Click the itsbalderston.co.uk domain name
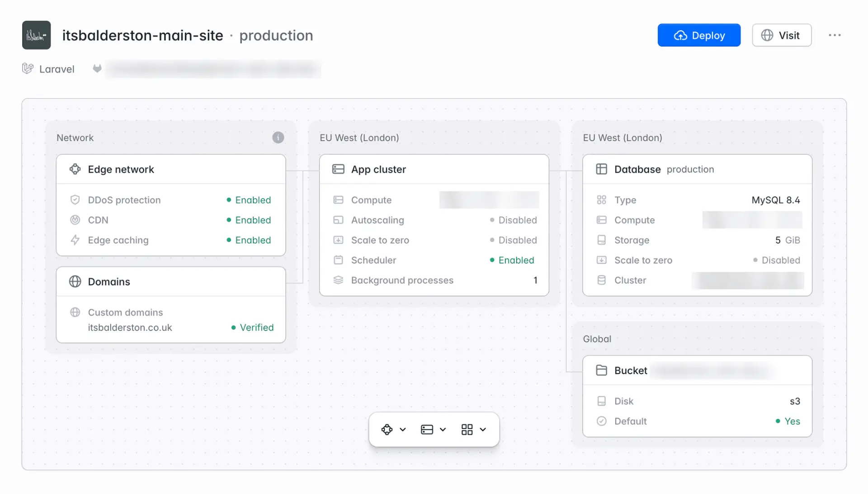 click(130, 328)
